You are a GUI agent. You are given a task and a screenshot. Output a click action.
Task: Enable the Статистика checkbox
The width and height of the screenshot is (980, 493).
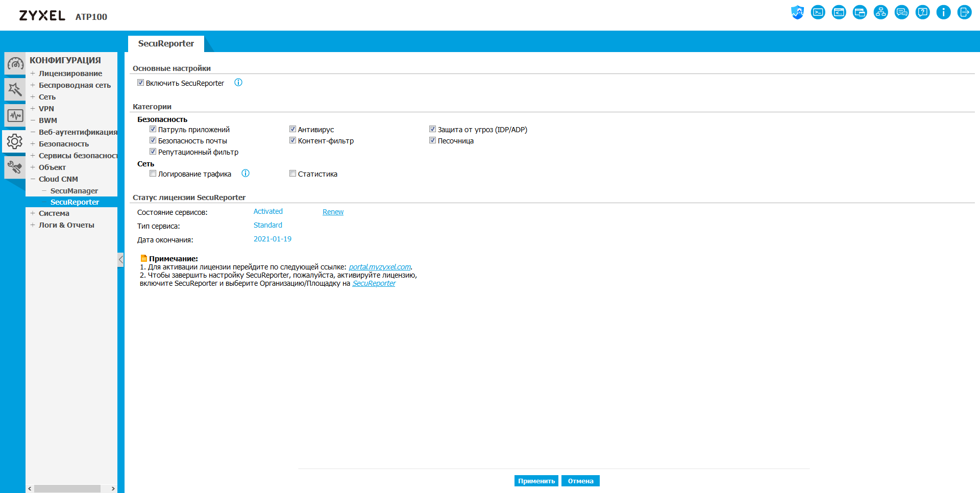point(292,174)
